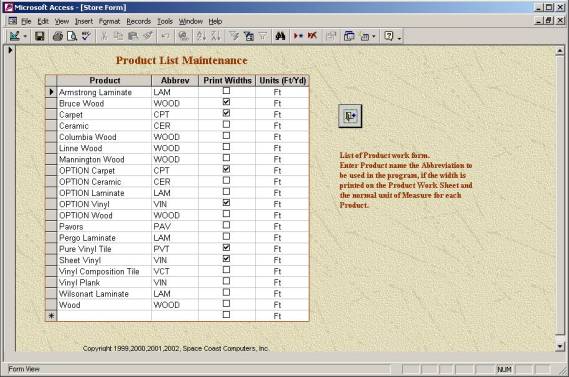This screenshot has height=377, width=569.
Task: Click the Columbia Wood product cell
Action: point(104,137)
